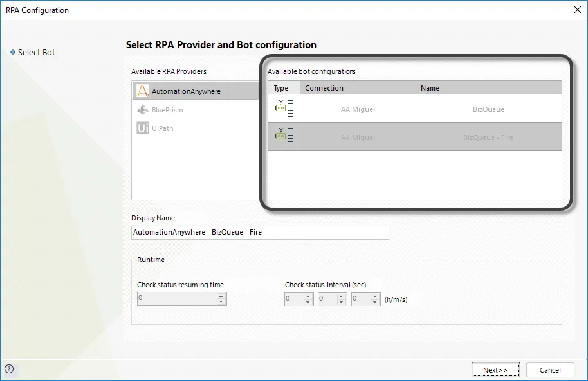Image resolution: width=588 pixels, height=381 pixels.
Task: Click the UIPath provider label
Action: pyautogui.click(x=162, y=128)
